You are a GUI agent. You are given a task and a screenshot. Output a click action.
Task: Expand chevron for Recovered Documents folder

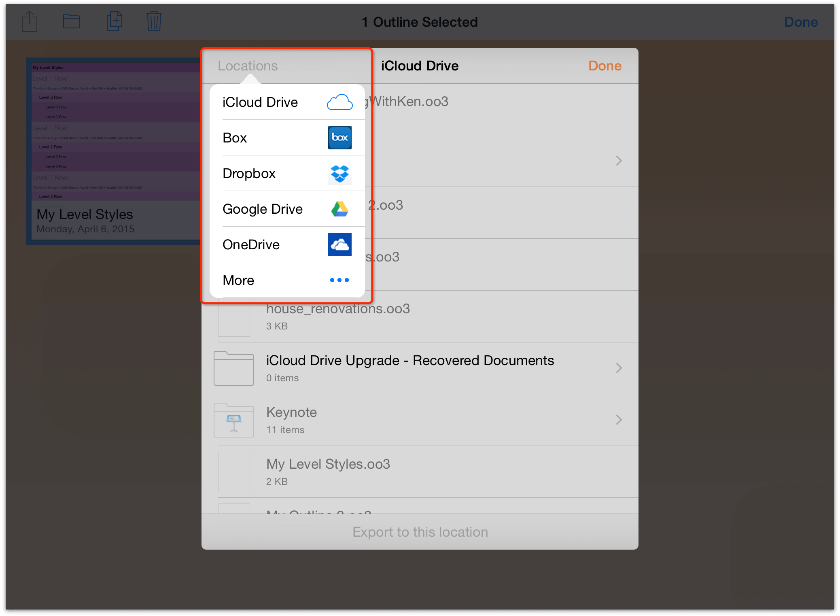(619, 368)
